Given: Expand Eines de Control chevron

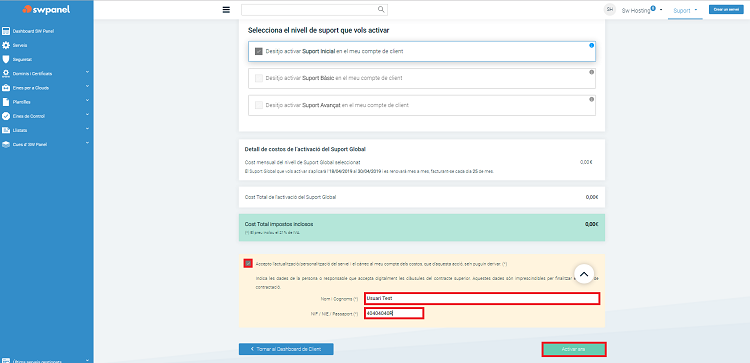Looking at the screenshot, I should click(87, 115).
